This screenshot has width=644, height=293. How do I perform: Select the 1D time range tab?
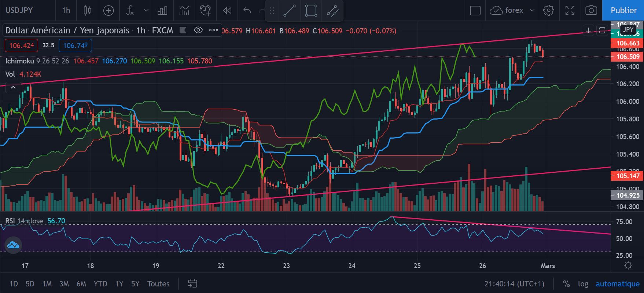click(x=14, y=283)
